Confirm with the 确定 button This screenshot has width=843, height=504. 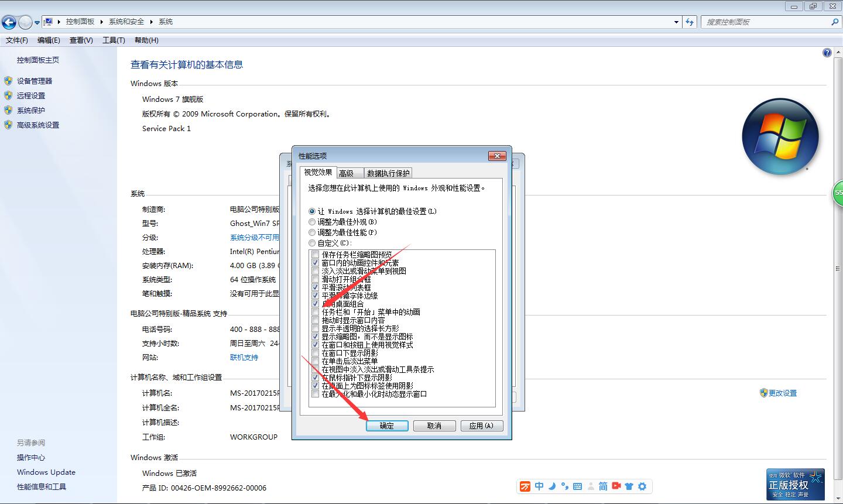pos(387,426)
